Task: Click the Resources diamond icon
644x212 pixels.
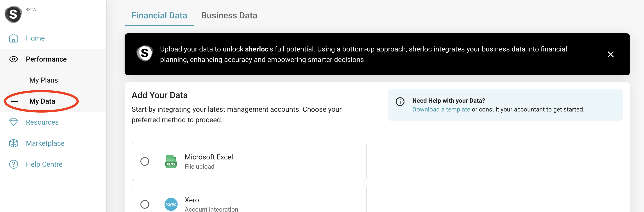Action: [14, 122]
